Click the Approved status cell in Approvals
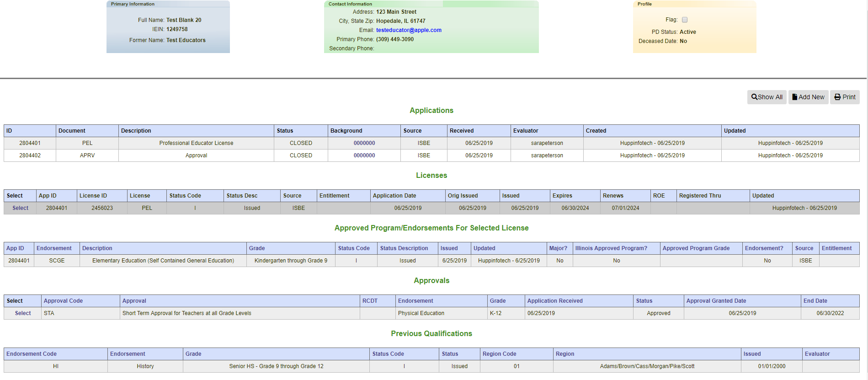868x380 pixels. tap(658, 313)
